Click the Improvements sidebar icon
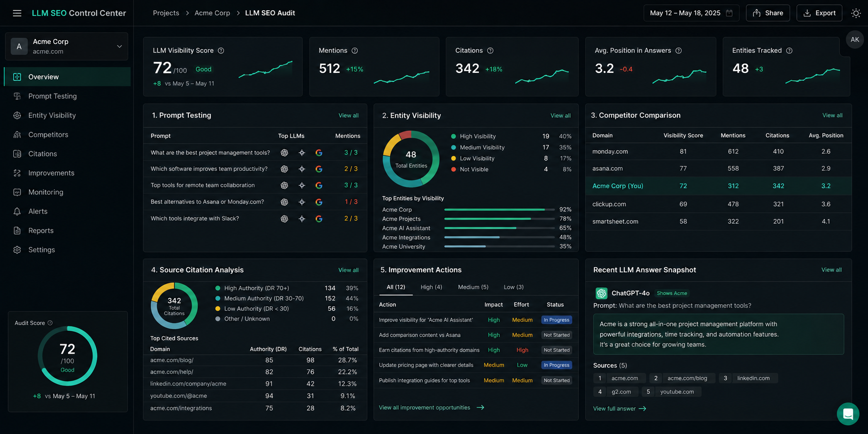 (17, 173)
